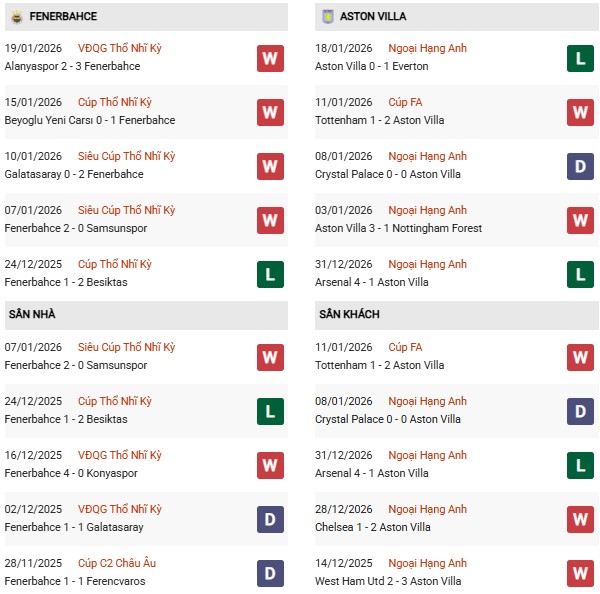Click the W badge for Beyoglu Yeni Carsi match

(x=270, y=112)
